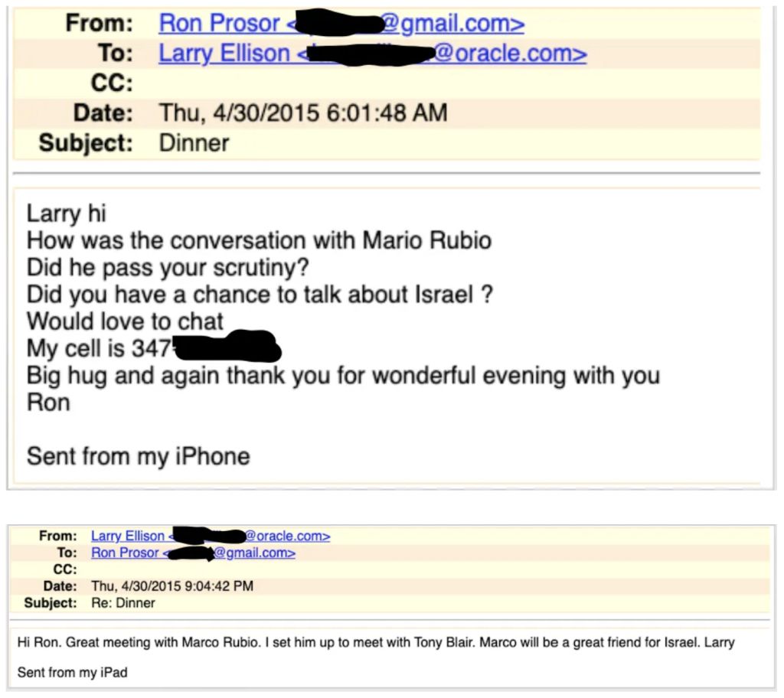
Task: Click the Ron Prosor recipient link in reply
Action: (x=193, y=553)
